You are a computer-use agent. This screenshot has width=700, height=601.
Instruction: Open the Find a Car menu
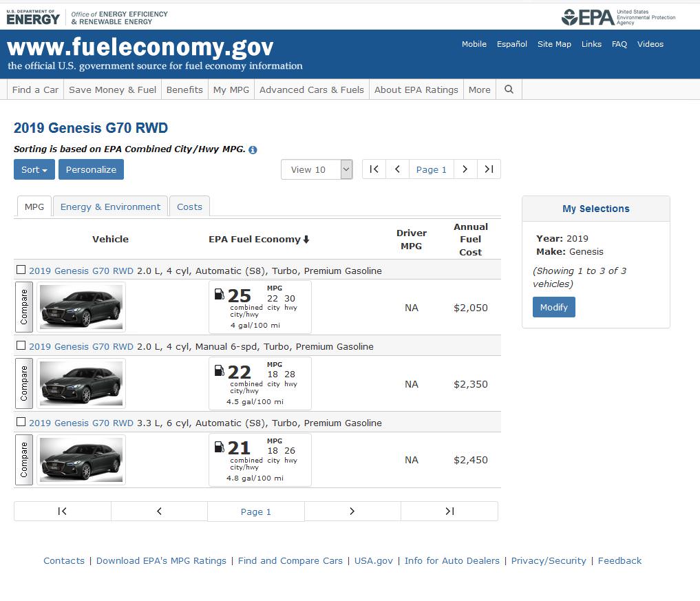[35, 89]
